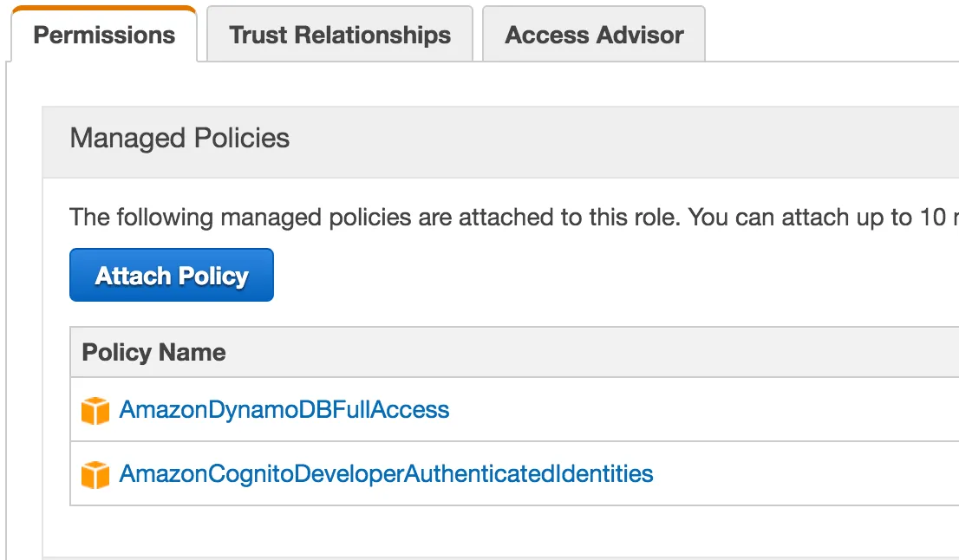This screenshot has height=560, width=959.
Task: Show the Access Advisor tab
Action: (x=594, y=36)
